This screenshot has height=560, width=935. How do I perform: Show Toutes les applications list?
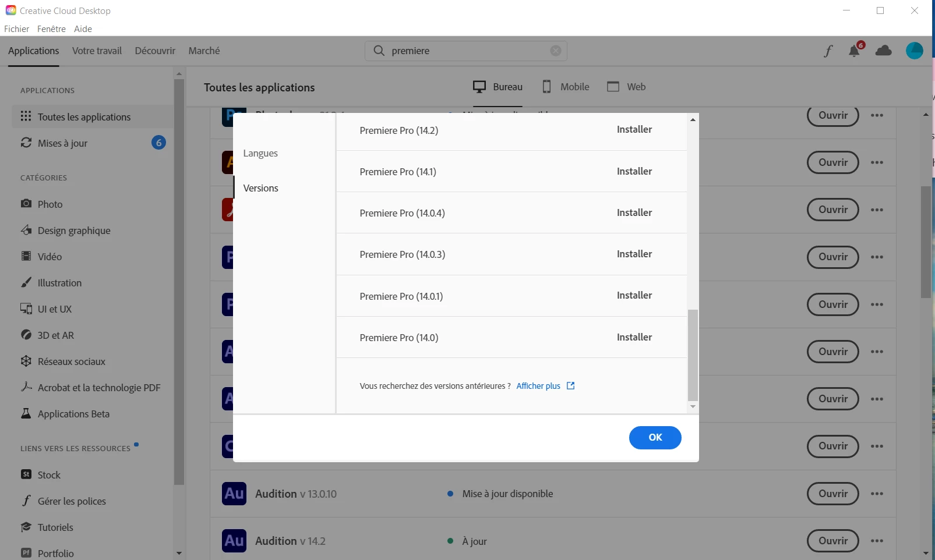click(93, 117)
